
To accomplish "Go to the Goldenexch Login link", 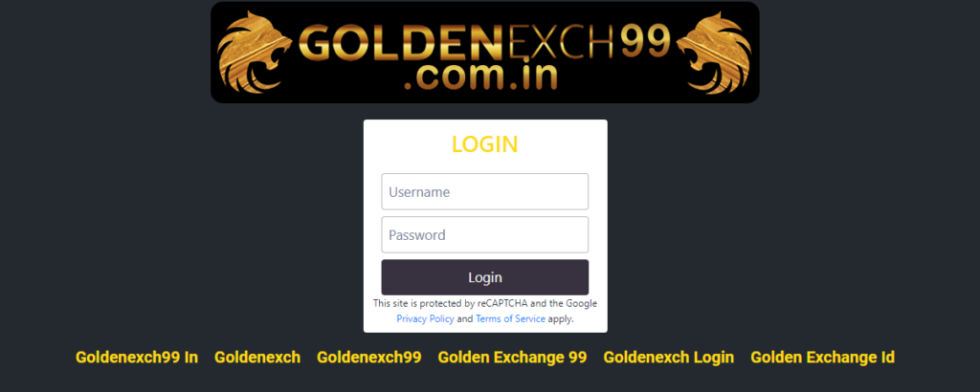I will (669, 357).
